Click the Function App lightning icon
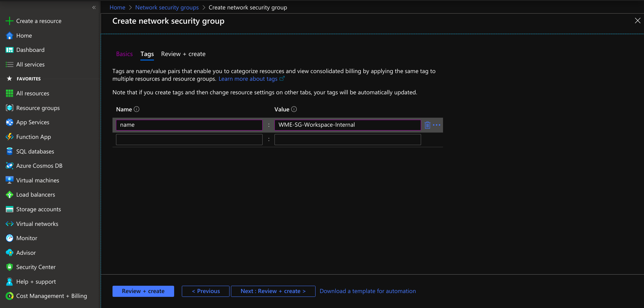This screenshot has width=644, height=308. [9, 137]
